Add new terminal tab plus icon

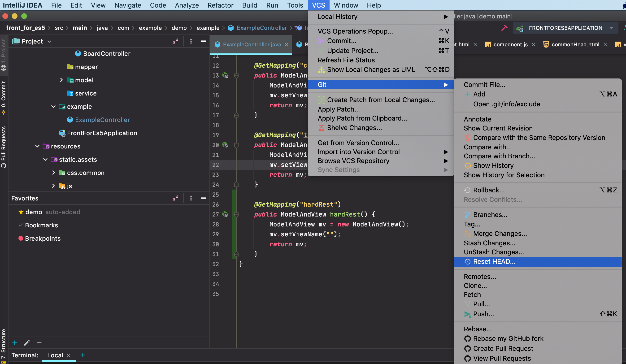[x=83, y=355]
